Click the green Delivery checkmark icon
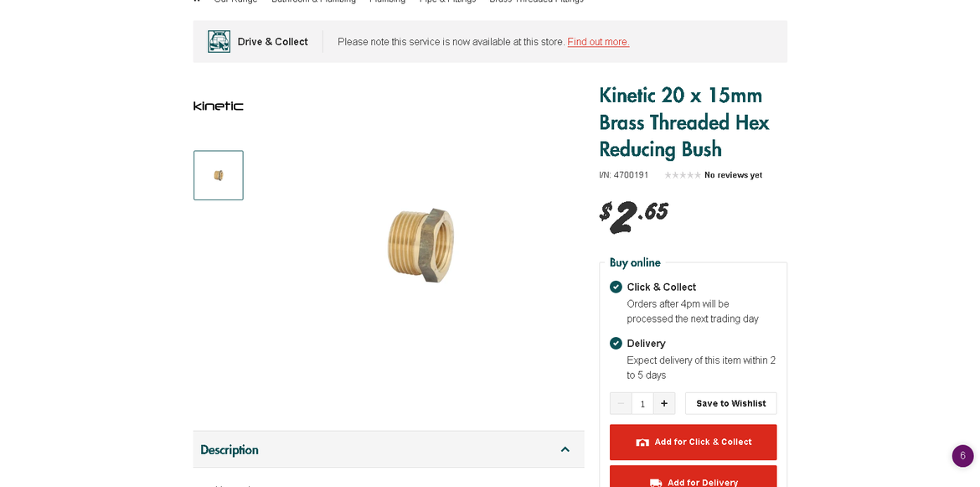 616,343
